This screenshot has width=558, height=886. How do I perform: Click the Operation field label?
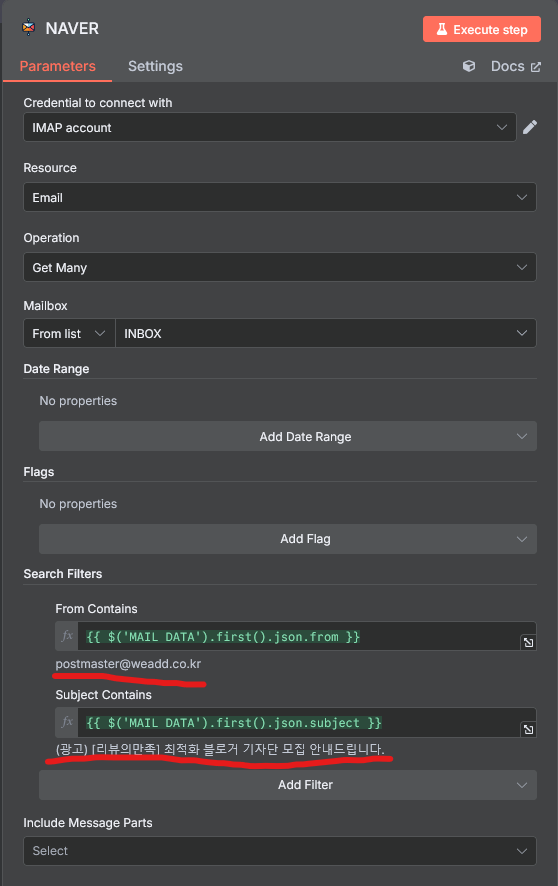pos(51,238)
